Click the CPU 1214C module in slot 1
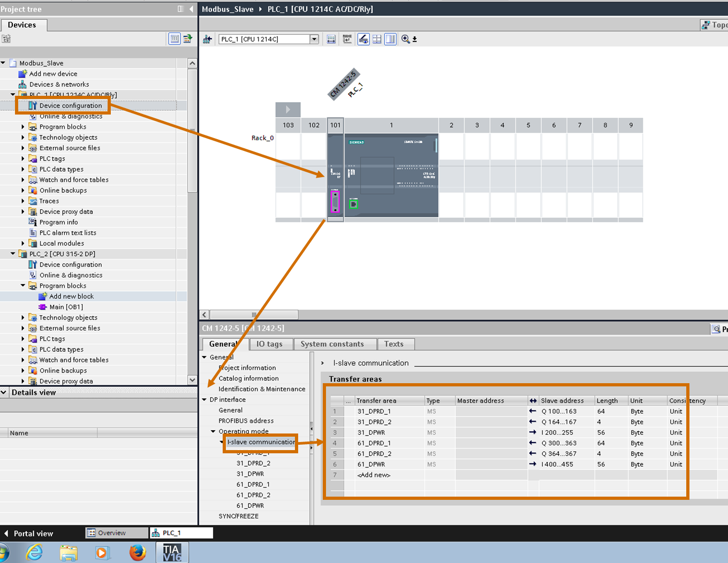 tap(391, 174)
